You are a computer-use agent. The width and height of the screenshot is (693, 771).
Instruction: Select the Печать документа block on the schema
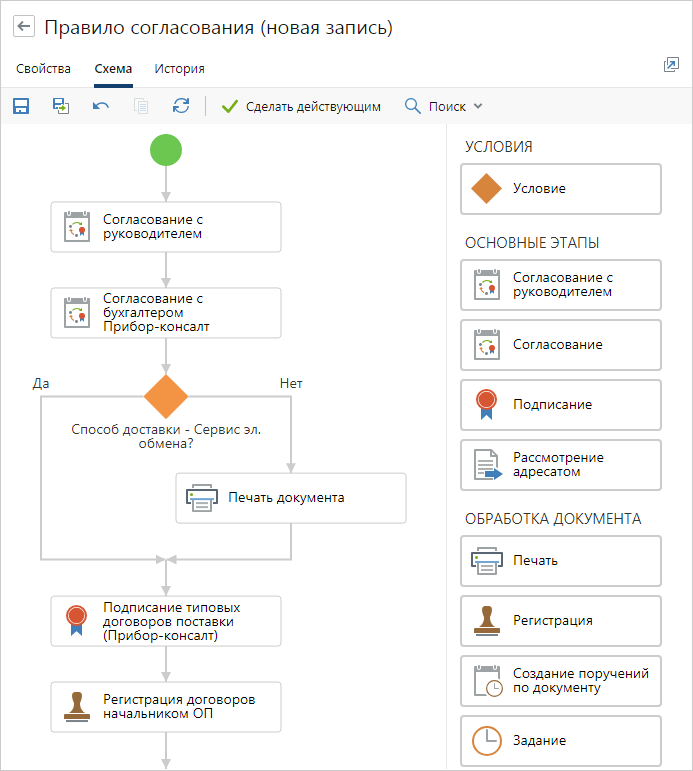pyautogui.click(x=291, y=498)
